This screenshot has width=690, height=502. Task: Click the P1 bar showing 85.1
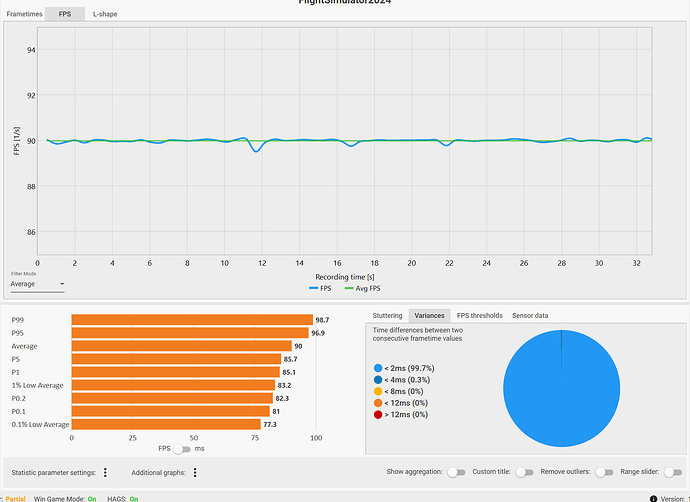176,372
